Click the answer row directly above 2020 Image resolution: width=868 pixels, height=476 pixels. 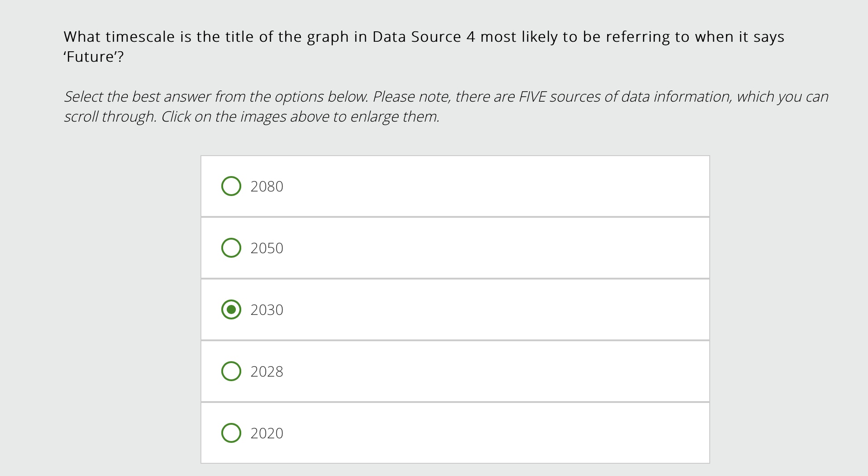(x=454, y=371)
